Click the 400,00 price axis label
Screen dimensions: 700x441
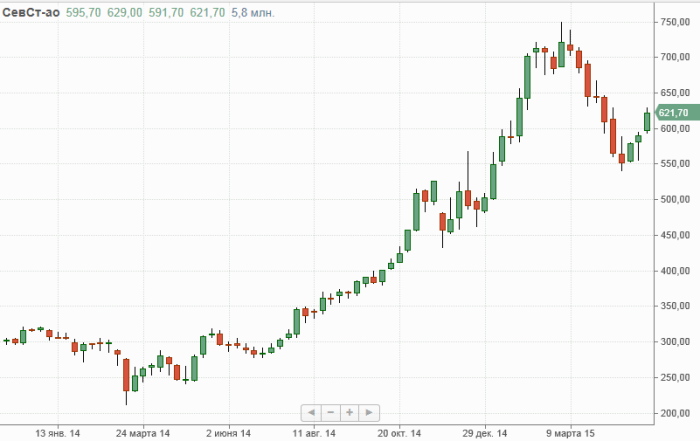click(x=675, y=271)
